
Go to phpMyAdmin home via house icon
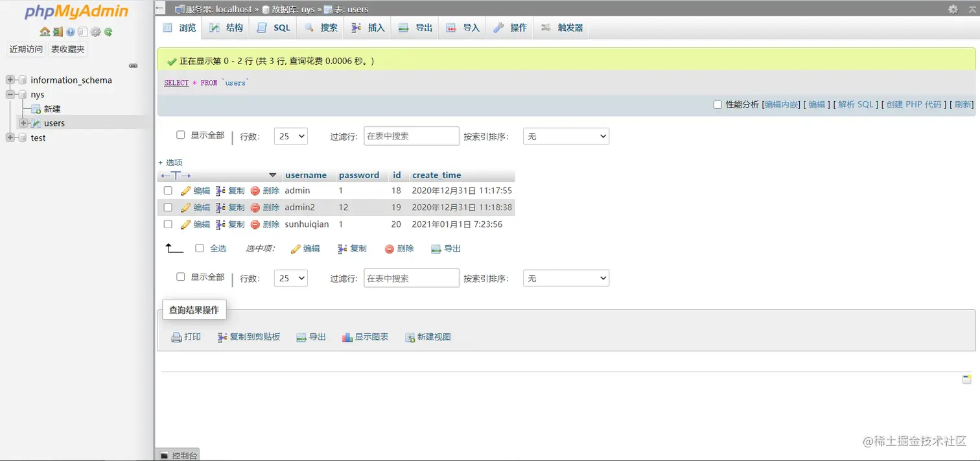point(45,32)
